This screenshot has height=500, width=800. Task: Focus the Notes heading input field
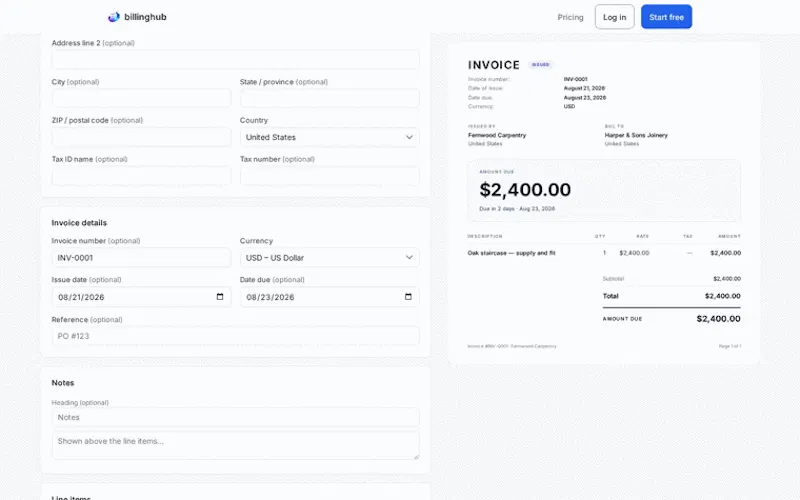(235, 417)
